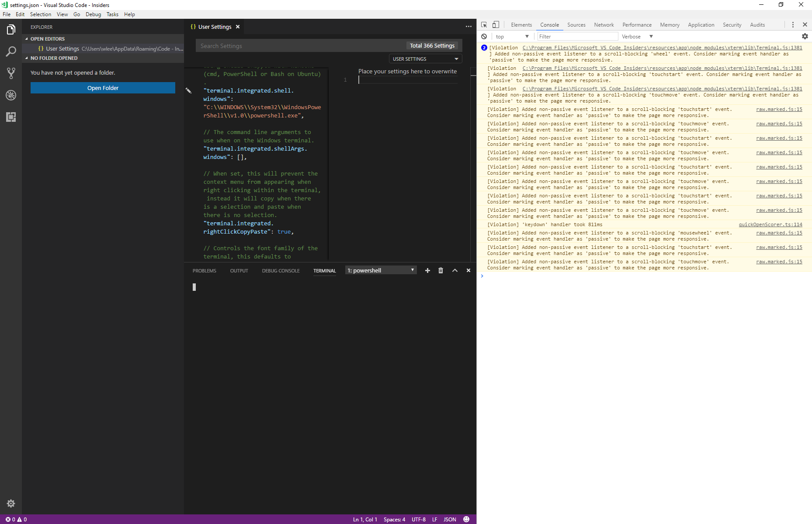812x524 pixels.
Task: Switch to the Network tab in DevTools
Action: (604, 24)
